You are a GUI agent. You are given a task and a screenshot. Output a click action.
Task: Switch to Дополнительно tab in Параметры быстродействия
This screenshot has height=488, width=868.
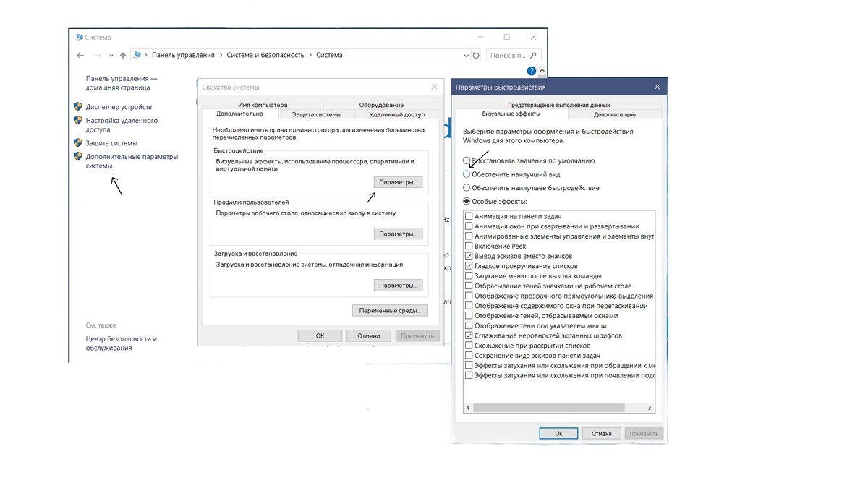(x=615, y=114)
